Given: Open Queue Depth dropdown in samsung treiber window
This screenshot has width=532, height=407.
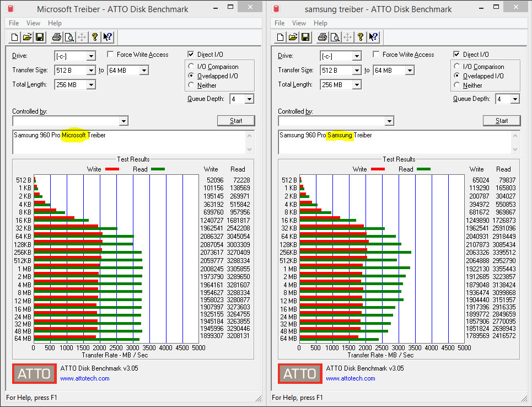Looking at the screenshot, I should tap(515, 99).
